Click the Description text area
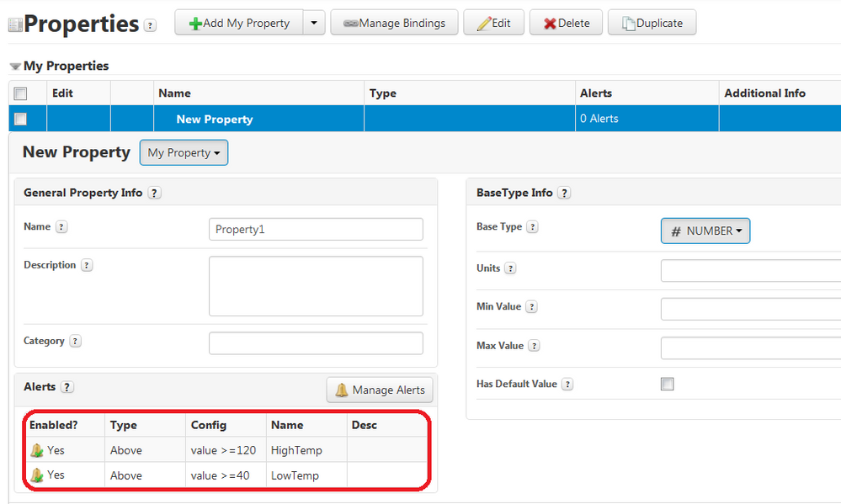Image resolution: width=841 pixels, height=504 pixels. click(316, 286)
